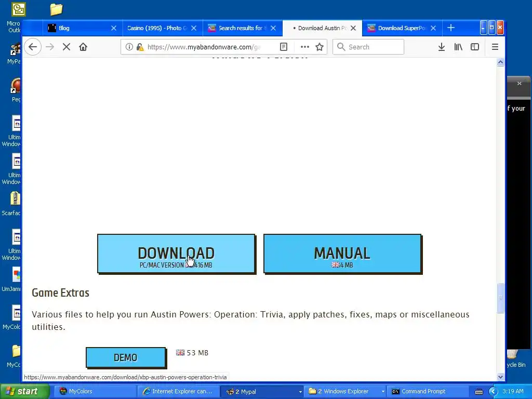Viewport: 532px width, 399px height.
Task: Click the DOWNLOAD PC/MAC version button
Action: pyautogui.click(x=177, y=254)
